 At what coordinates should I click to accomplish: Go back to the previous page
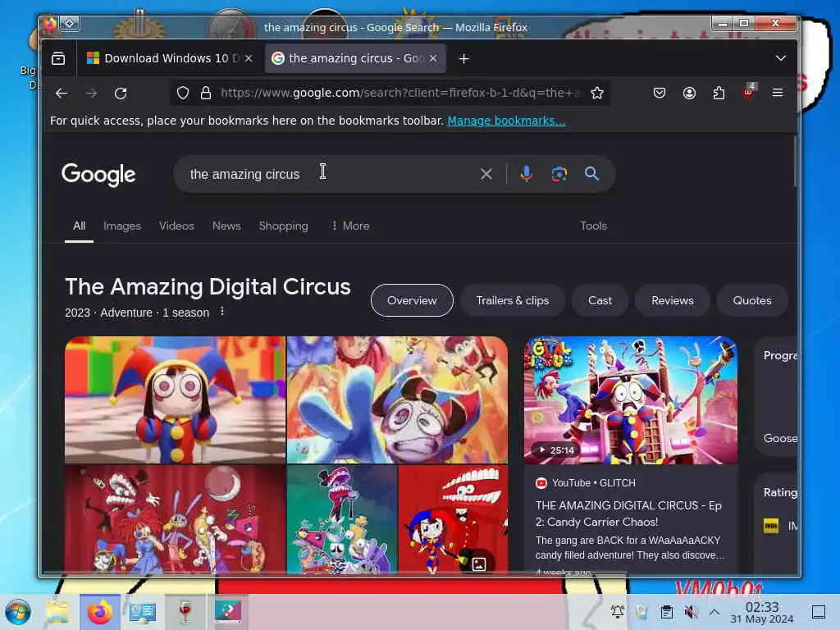click(x=62, y=94)
